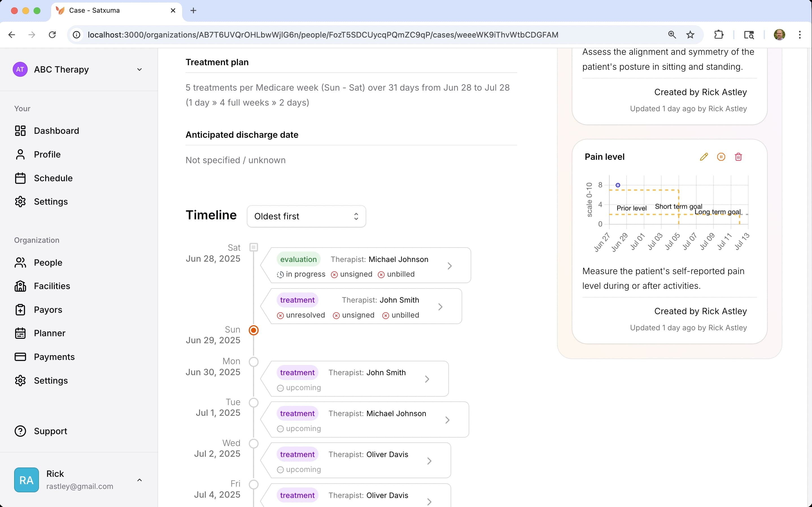This screenshot has width=812, height=507.
Task: Select the Mon Jun 30 timeline circle
Action: click(254, 362)
